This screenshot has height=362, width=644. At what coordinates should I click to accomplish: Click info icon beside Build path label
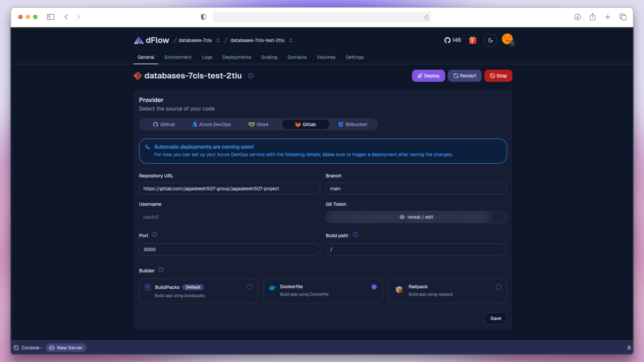[356, 235]
